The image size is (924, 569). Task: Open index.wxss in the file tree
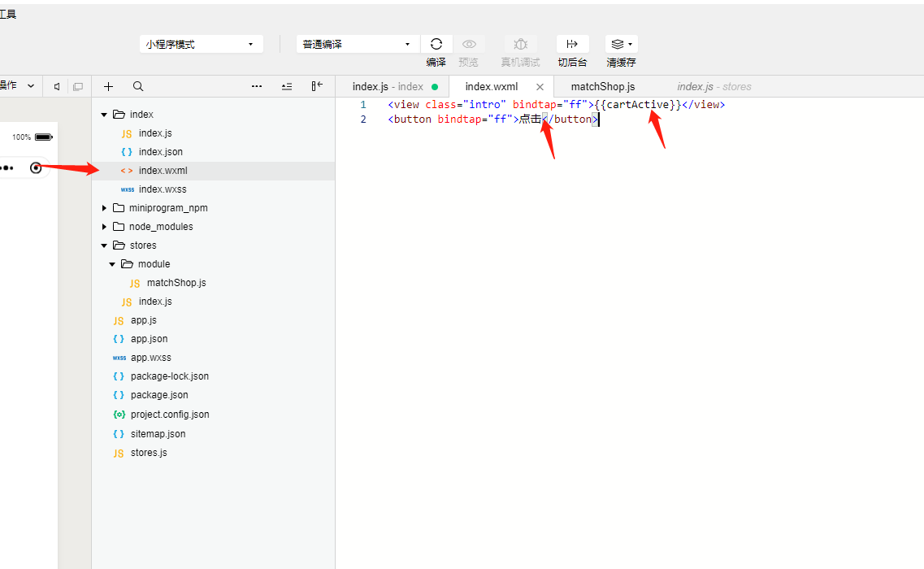[x=162, y=189]
